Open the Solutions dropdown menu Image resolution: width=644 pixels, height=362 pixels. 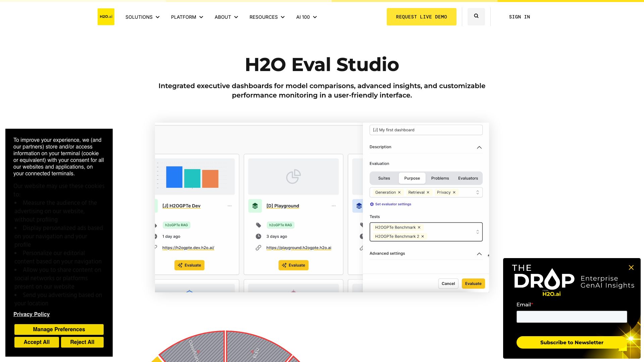tap(142, 17)
